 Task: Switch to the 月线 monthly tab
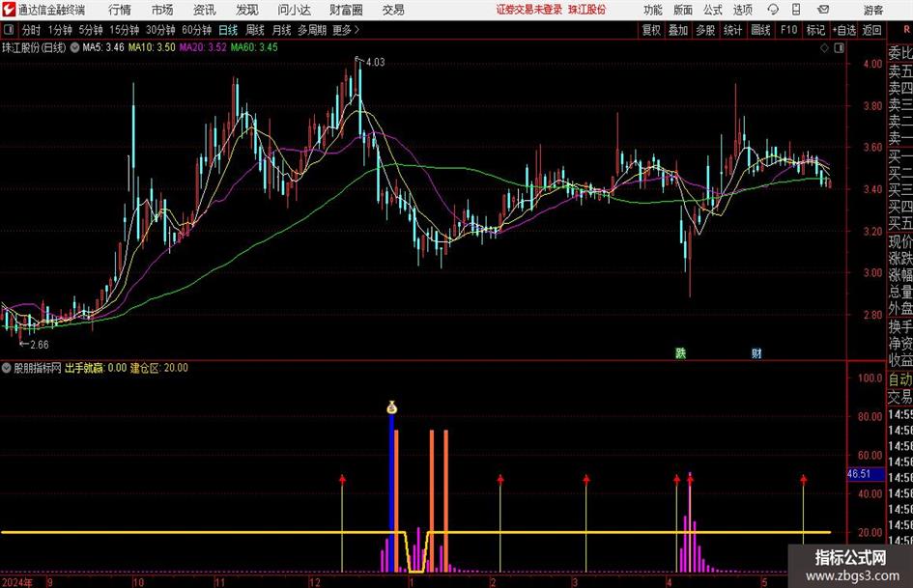(282, 30)
